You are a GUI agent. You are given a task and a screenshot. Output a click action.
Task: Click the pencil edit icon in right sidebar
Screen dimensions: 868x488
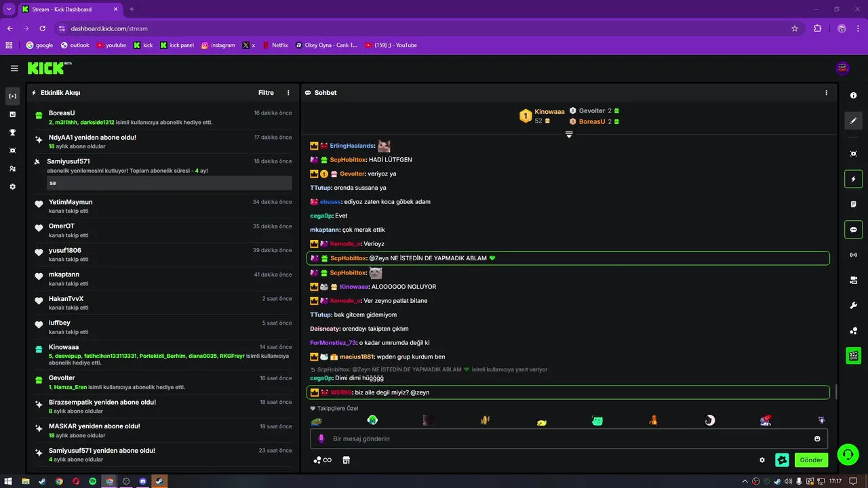click(854, 121)
